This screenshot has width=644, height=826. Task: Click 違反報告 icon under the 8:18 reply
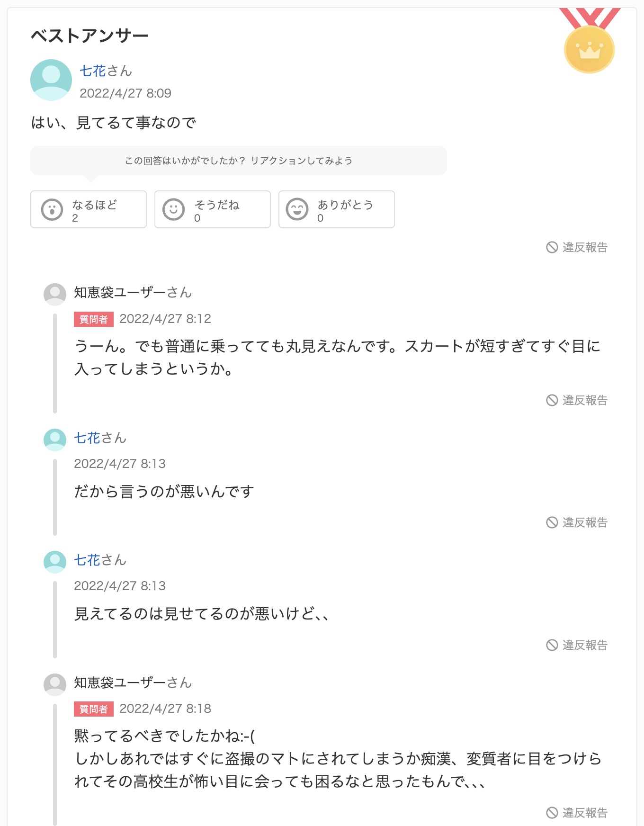(x=552, y=813)
